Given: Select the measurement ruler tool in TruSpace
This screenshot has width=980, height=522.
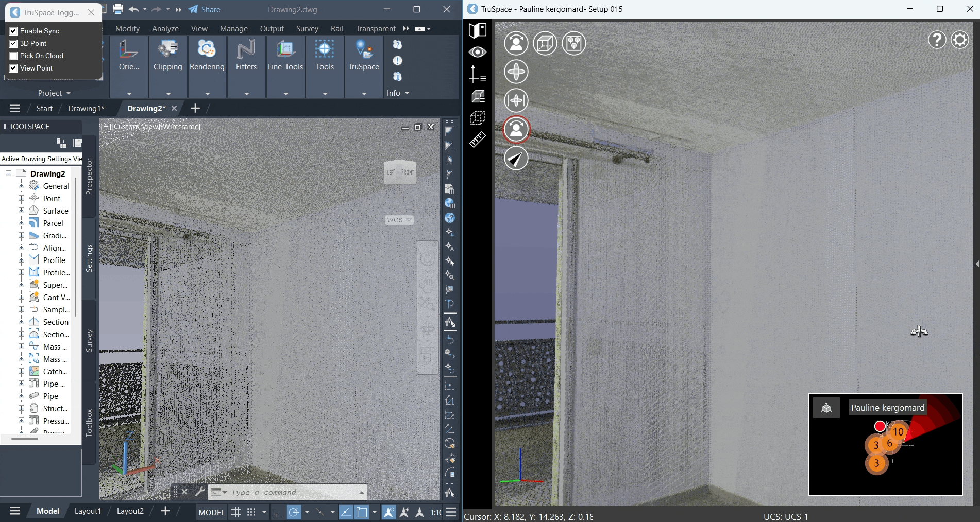Looking at the screenshot, I should (477, 140).
